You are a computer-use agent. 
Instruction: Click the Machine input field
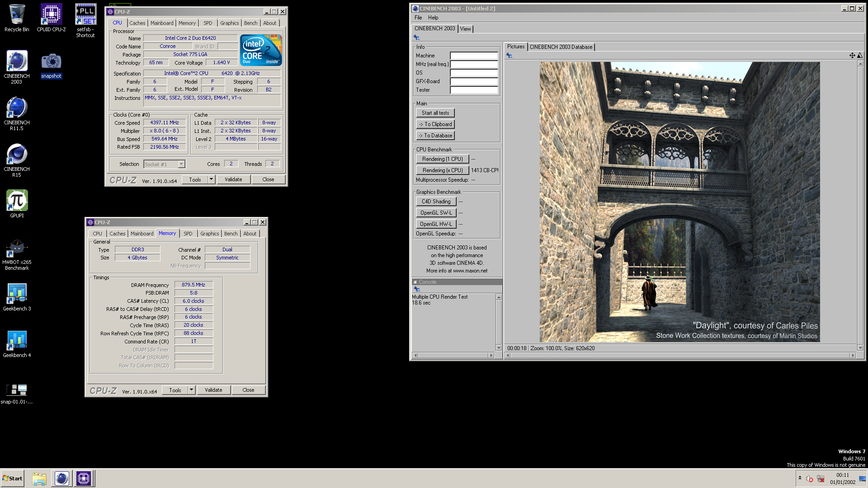pyautogui.click(x=474, y=56)
